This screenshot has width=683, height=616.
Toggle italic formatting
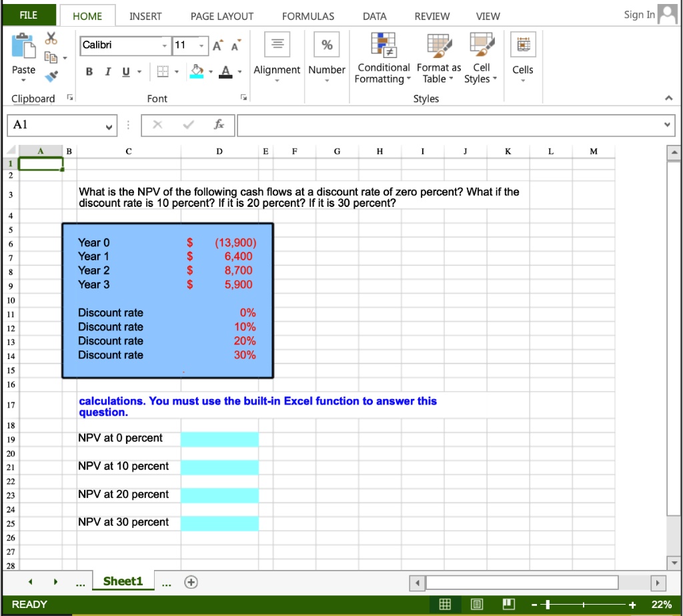tap(107, 70)
